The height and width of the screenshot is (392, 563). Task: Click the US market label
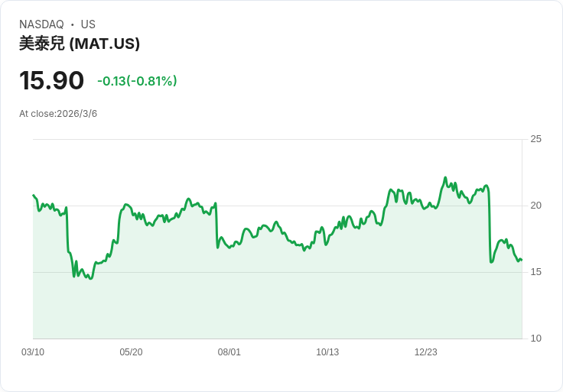88,24
